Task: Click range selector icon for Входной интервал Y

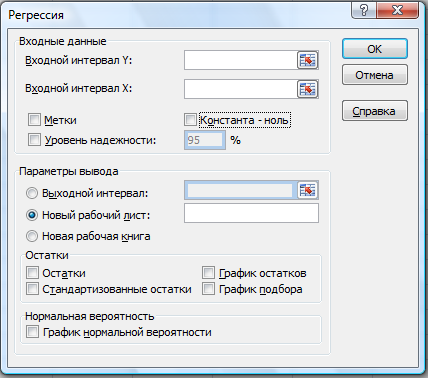Action: (x=307, y=60)
